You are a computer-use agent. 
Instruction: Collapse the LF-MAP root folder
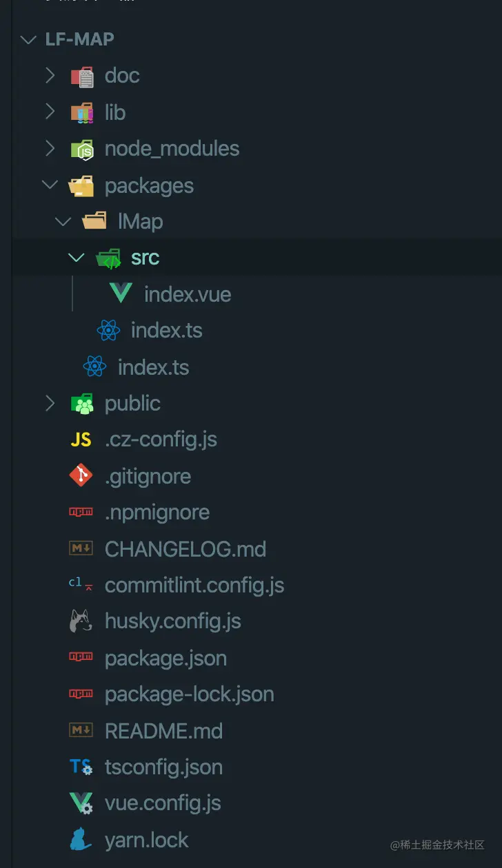pos(28,39)
